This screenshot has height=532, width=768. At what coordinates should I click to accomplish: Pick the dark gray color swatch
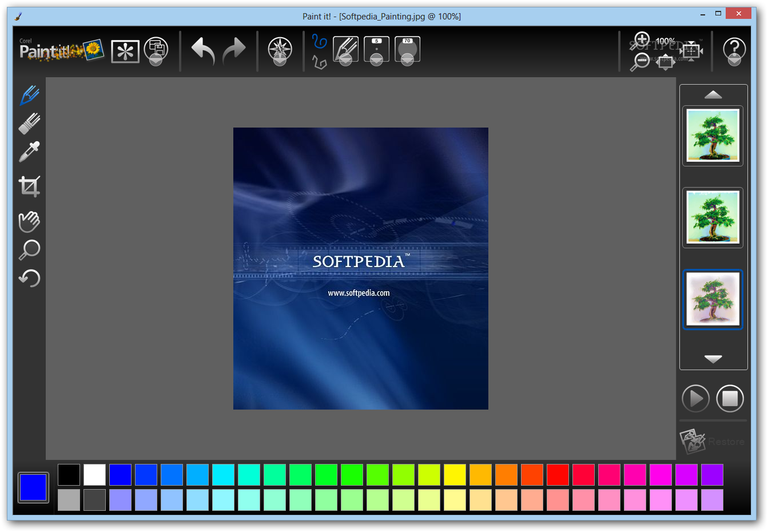[94, 500]
